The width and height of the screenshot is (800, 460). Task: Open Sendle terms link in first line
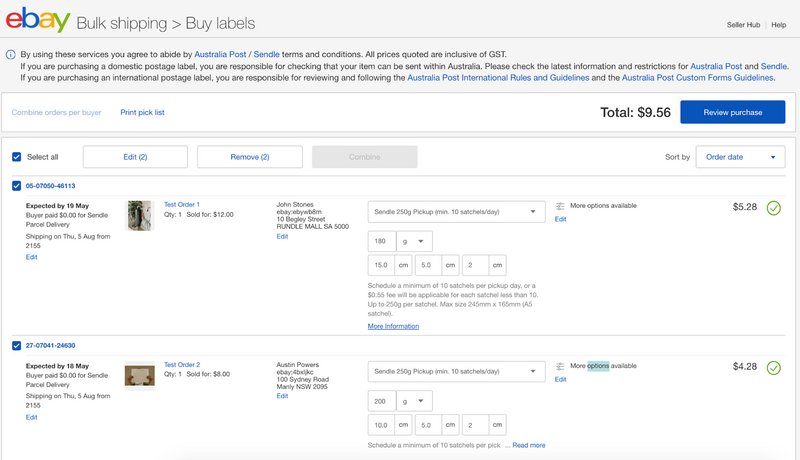[x=266, y=54]
